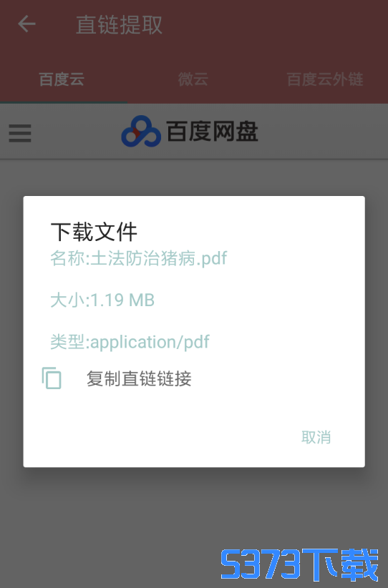Click the 大小:1.19 MB size line

point(102,300)
